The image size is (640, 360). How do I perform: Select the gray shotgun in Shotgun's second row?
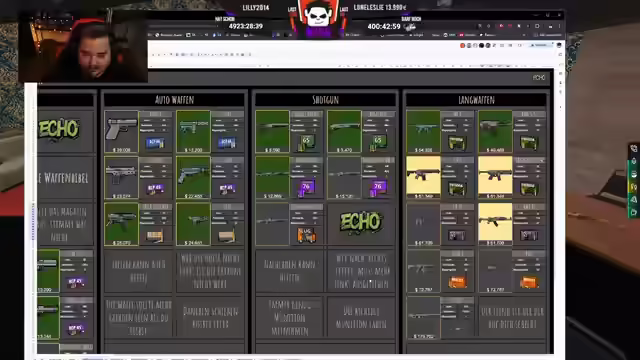click(344, 178)
